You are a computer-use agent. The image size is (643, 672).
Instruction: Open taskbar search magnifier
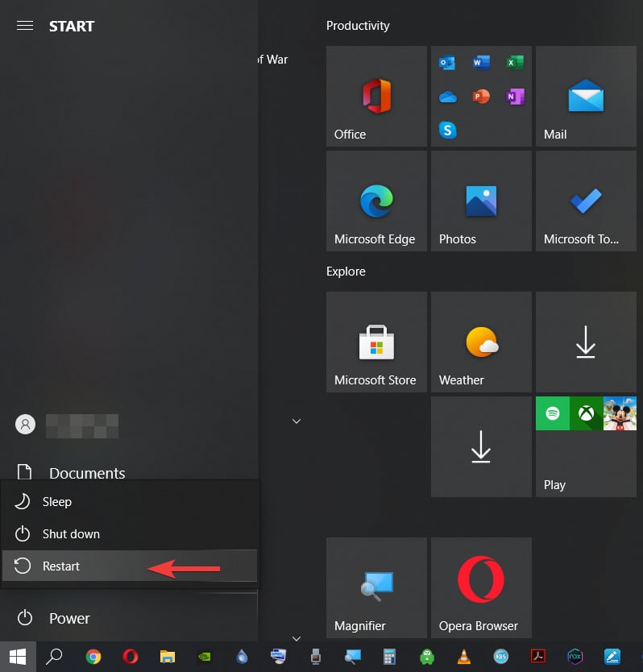[55, 656]
